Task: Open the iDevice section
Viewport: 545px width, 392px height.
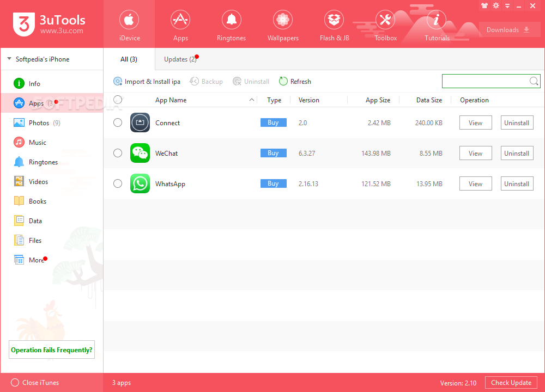Action: (x=129, y=24)
